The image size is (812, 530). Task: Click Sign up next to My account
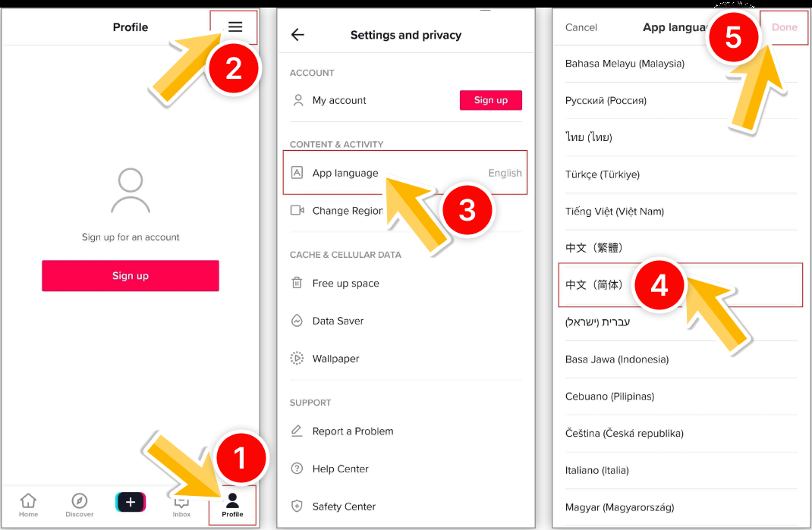click(x=490, y=100)
